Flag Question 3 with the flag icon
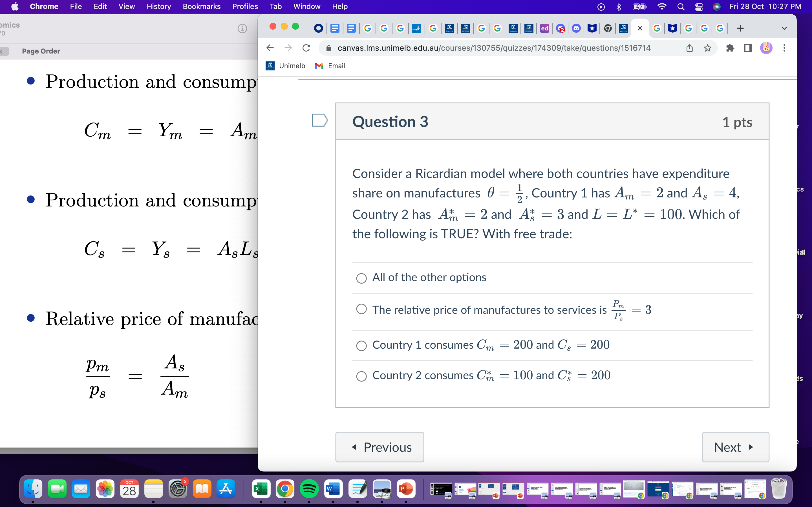 point(319,120)
